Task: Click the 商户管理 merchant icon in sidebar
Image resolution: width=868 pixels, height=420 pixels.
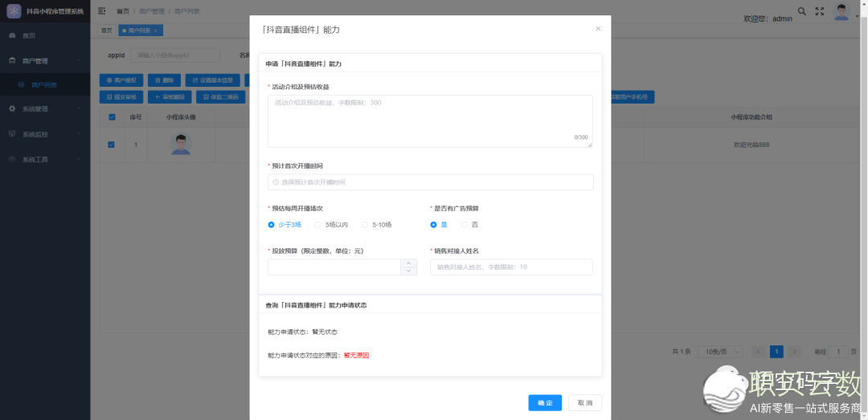Action: click(12, 61)
